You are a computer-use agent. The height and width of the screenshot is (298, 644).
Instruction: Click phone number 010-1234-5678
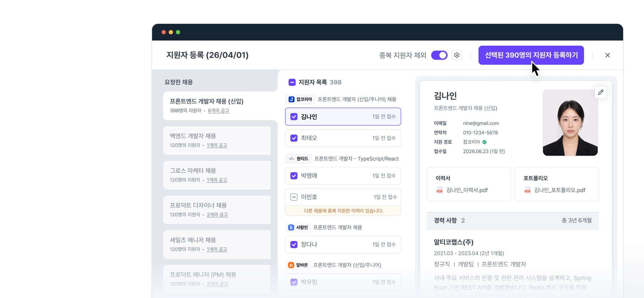(x=480, y=133)
